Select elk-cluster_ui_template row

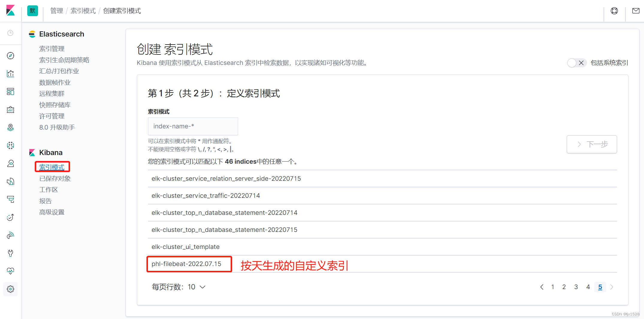[x=383, y=247]
